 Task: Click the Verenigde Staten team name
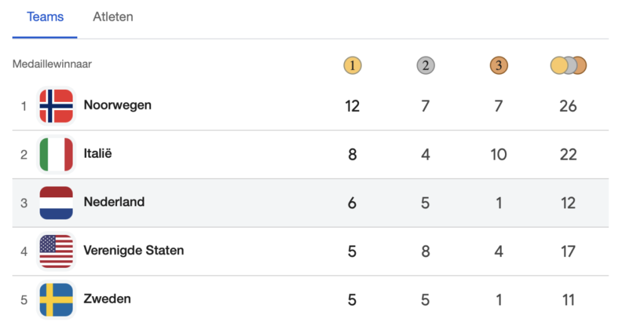point(134,250)
